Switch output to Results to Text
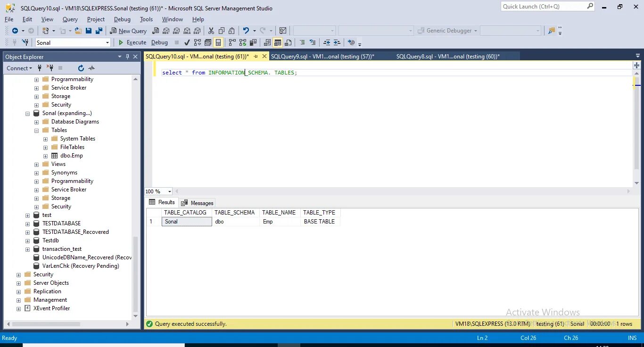The width and height of the screenshot is (644, 347). click(x=267, y=42)
